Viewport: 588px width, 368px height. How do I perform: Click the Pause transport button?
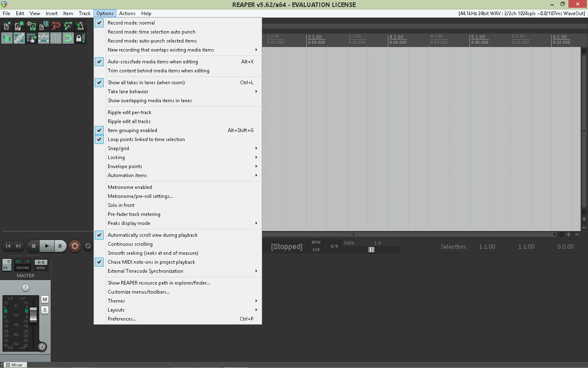[x=60, y=246]
